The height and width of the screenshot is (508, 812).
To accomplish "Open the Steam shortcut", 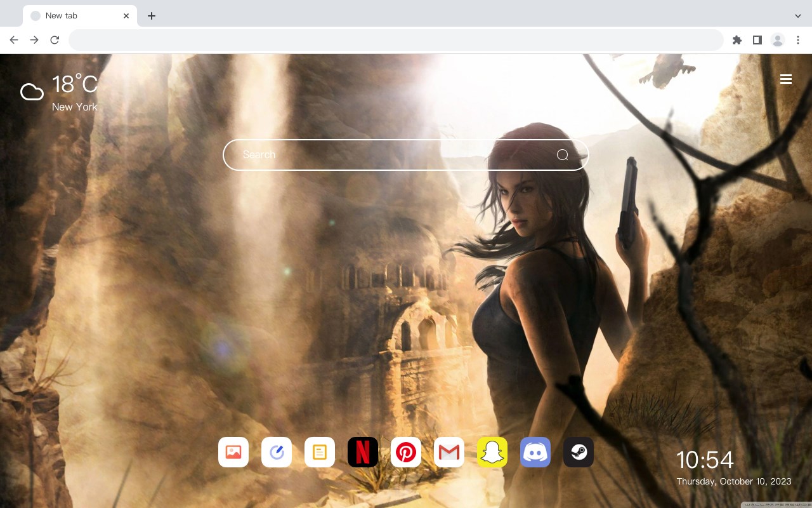I will [579, 452].
